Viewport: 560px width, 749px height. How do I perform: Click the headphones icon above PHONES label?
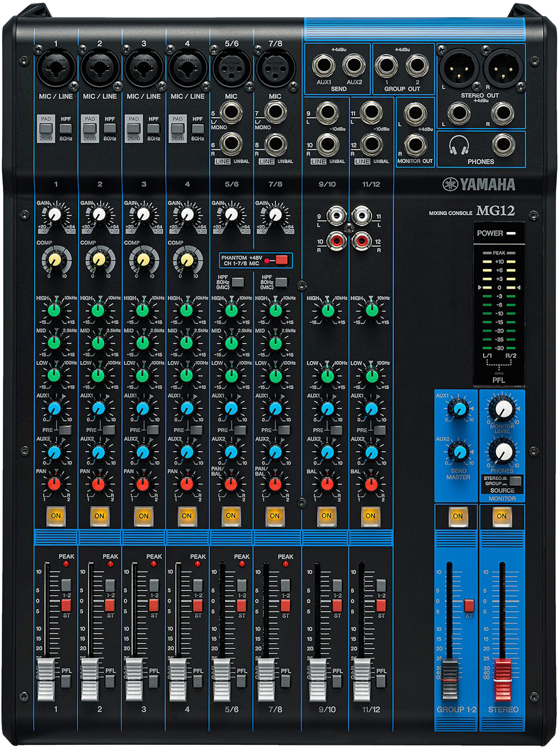pyautogui.click(x=459, y=145)
